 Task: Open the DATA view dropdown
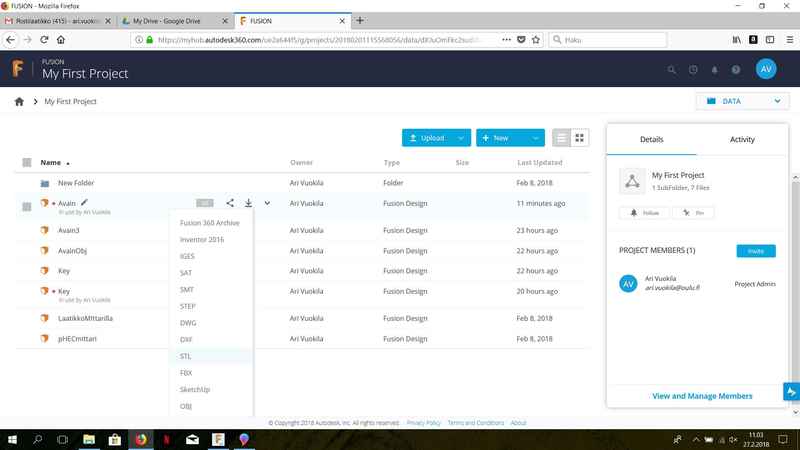(x=742, y=101)
